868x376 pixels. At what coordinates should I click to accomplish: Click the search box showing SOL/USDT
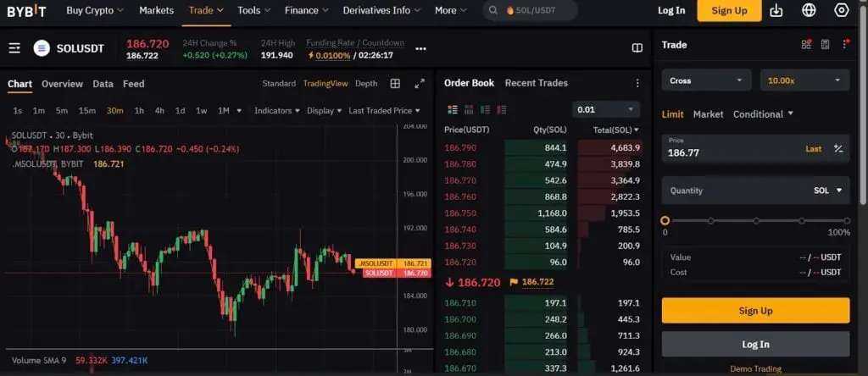(531, 10)
